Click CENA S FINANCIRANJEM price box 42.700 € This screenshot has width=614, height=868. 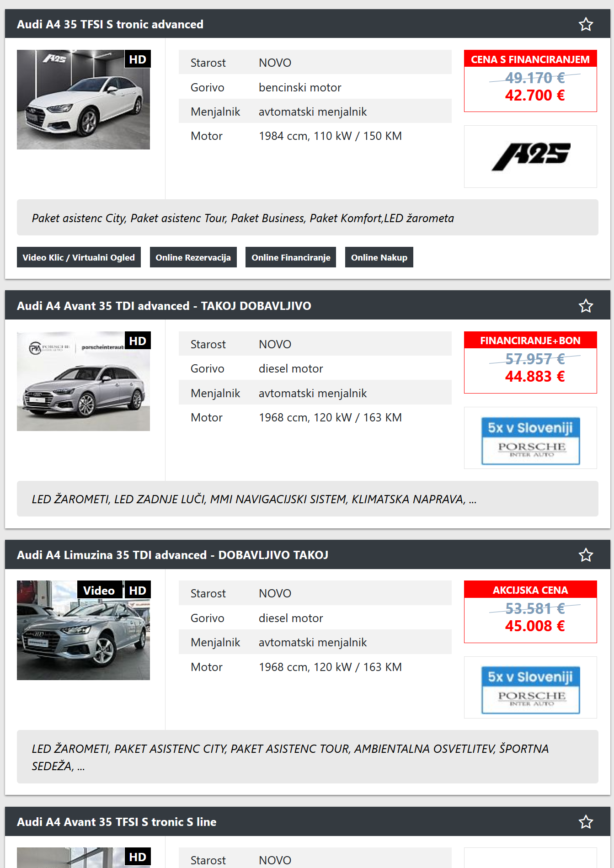click(x=530, y=81)
